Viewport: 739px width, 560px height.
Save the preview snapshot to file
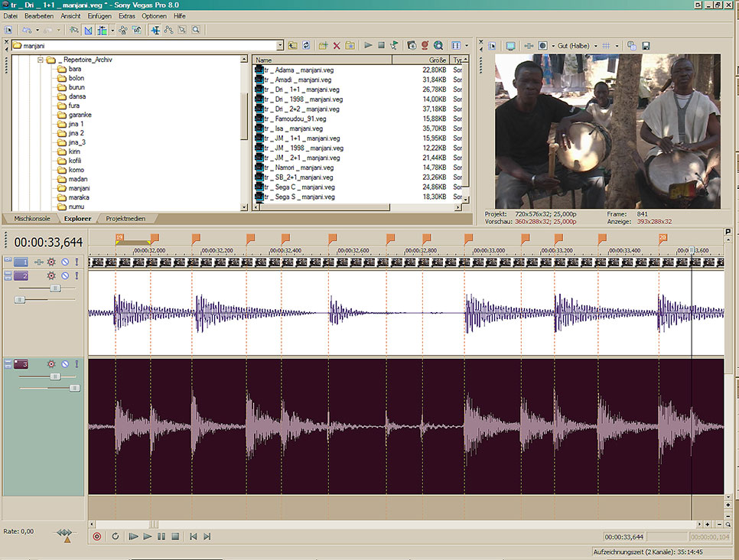coord(646,46)
